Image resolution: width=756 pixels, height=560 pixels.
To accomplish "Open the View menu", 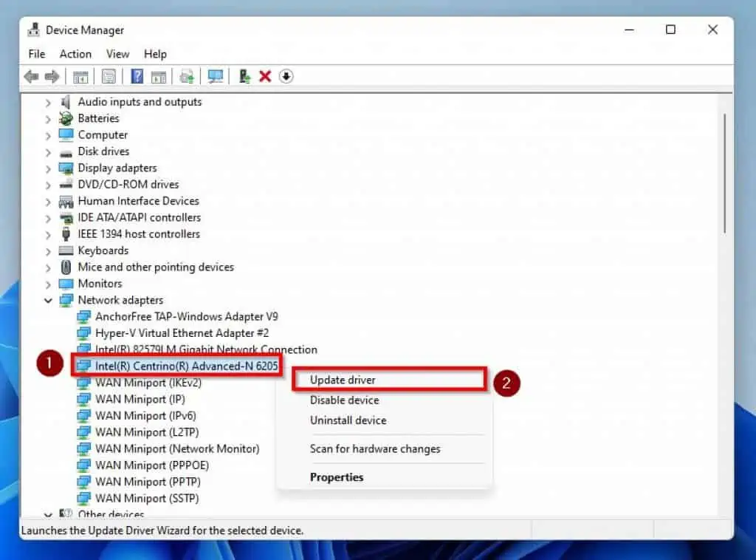I will point(117,53).
